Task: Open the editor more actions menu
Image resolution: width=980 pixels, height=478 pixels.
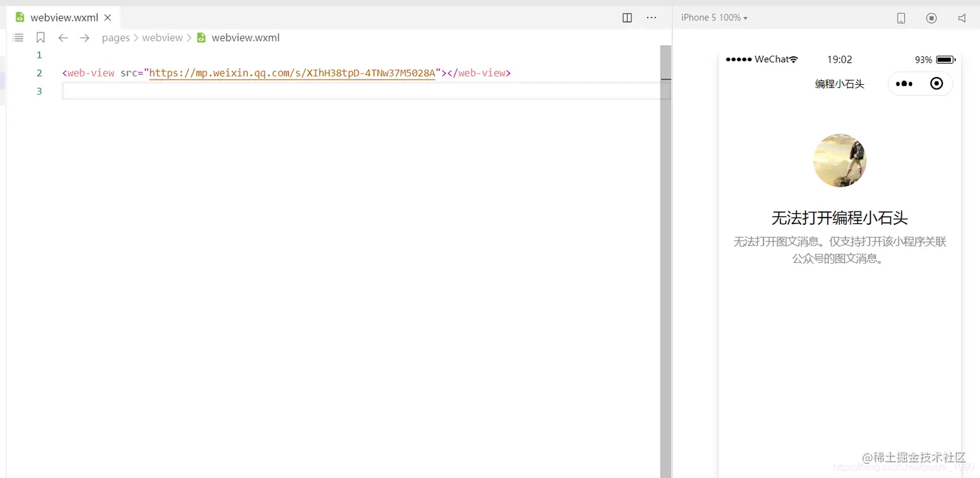Action: 651,17
